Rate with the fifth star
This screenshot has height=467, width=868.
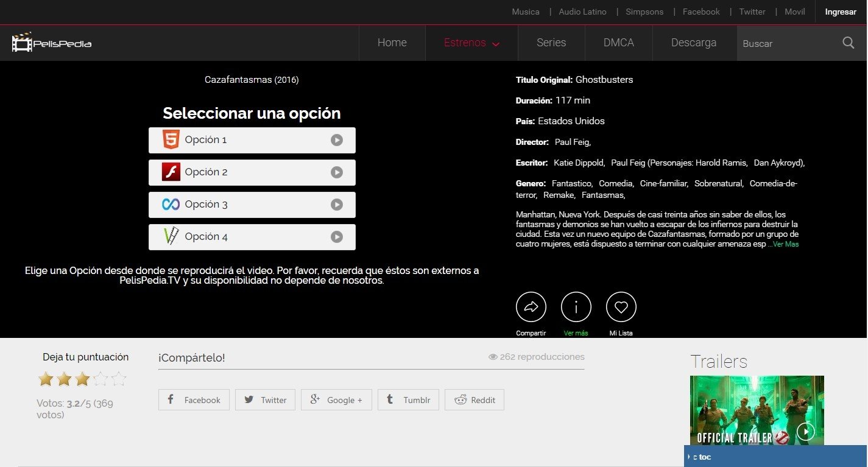pyautogui.click(x=119, y=379)
